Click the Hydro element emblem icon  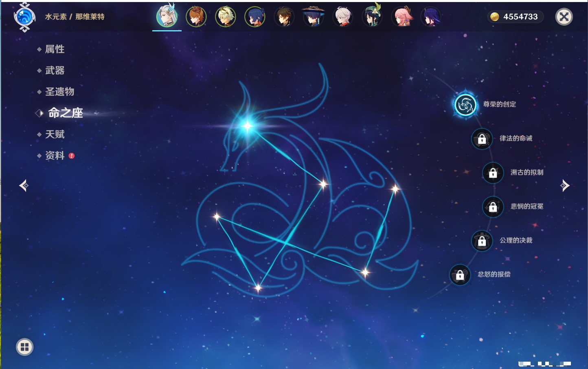24,17
